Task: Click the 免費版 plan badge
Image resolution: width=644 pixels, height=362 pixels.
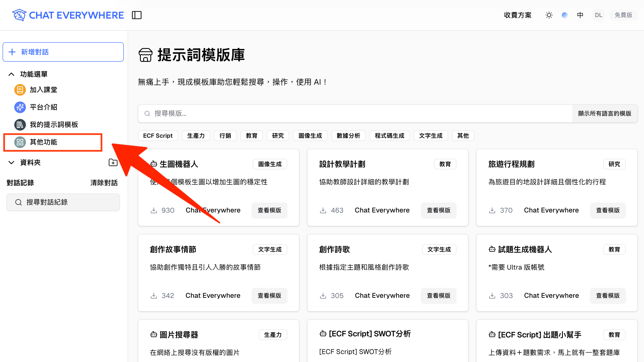Action: point(623,15)
